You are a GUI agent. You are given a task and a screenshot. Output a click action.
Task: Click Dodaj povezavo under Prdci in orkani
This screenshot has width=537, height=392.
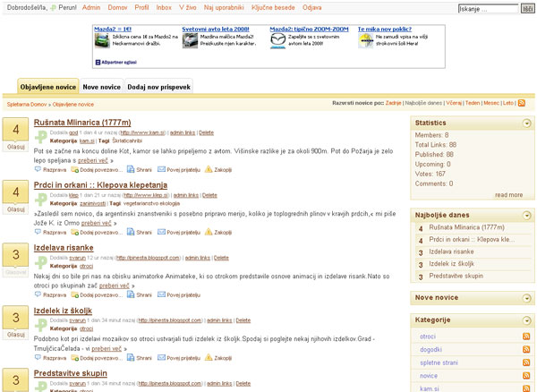(x=97, y=232)
